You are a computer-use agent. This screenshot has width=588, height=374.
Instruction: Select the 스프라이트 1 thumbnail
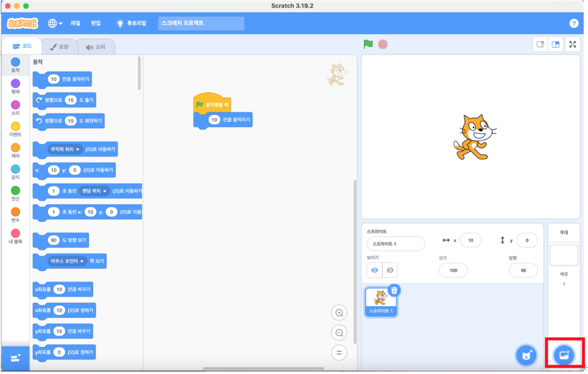381,302
